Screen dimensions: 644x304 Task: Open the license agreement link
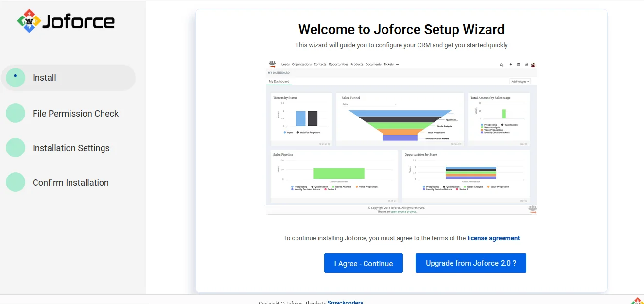coord(493,238)
